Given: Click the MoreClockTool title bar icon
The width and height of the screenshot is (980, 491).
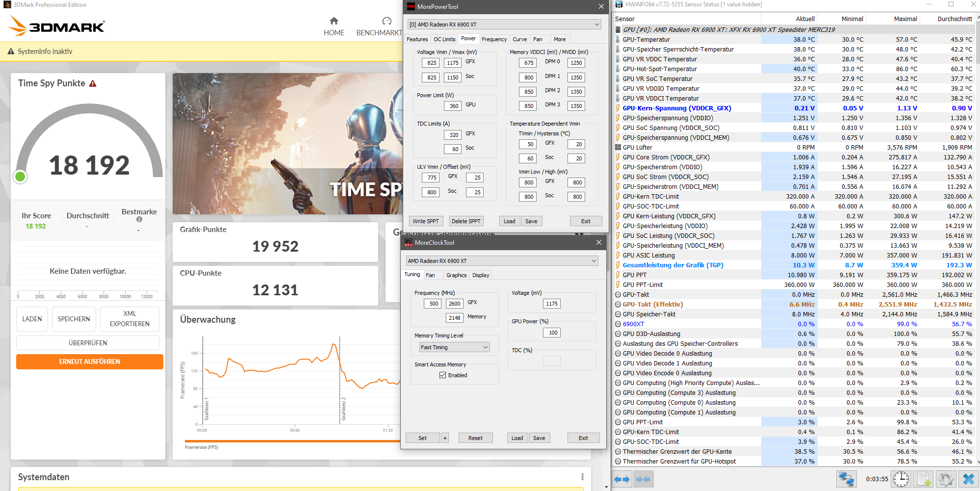Looking at the screenshot, I should click(409, 242).
